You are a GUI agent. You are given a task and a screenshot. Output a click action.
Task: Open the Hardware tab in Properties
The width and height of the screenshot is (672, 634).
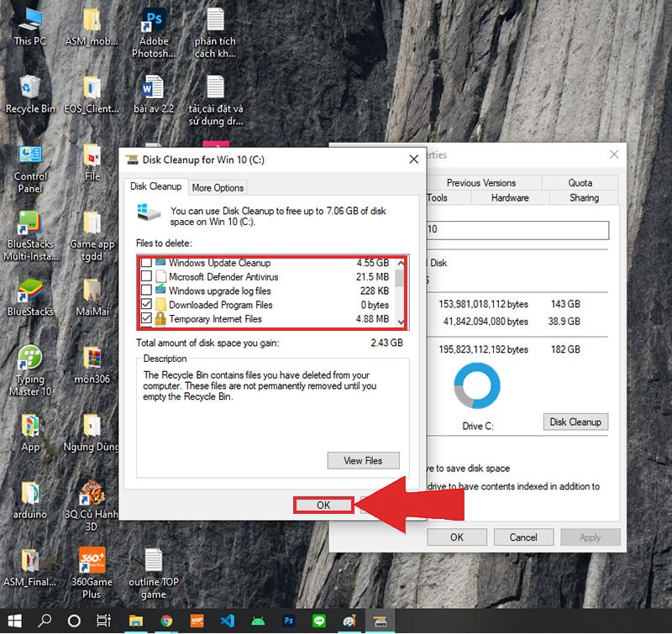pos(510,197)
